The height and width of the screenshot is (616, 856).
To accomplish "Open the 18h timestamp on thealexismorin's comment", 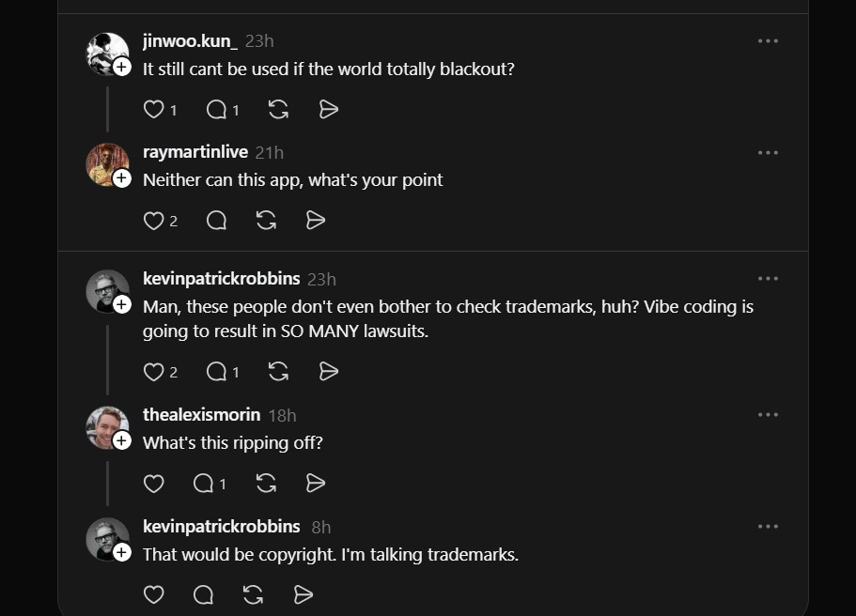I will [x=282, y=415].
